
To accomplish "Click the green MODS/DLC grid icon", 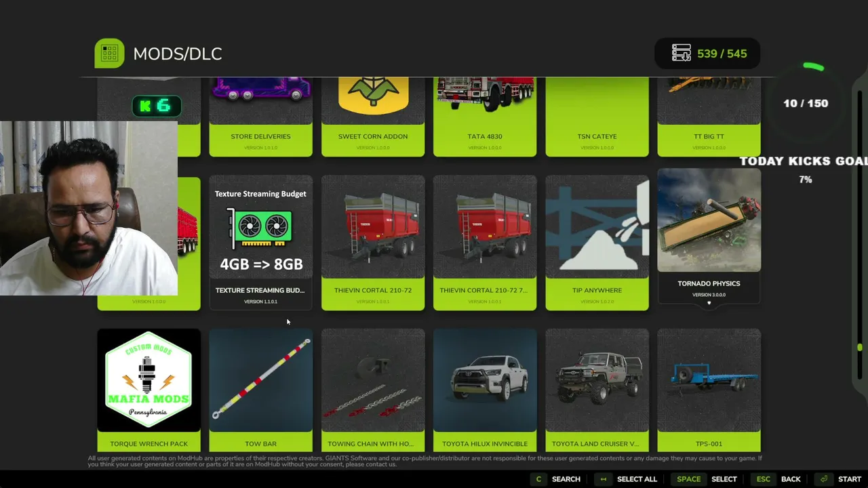I will 109,54.
